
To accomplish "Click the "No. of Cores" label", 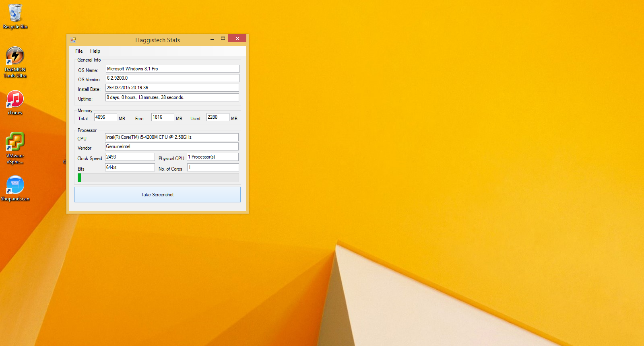I will pyautogui.click(x=170, y=169).
